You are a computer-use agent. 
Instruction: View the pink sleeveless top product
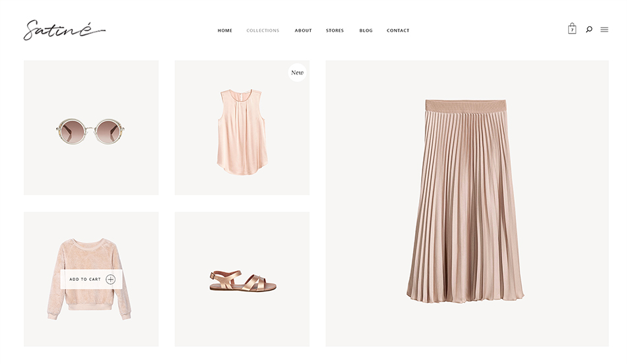pyautogui.click(x=242, y=131)
